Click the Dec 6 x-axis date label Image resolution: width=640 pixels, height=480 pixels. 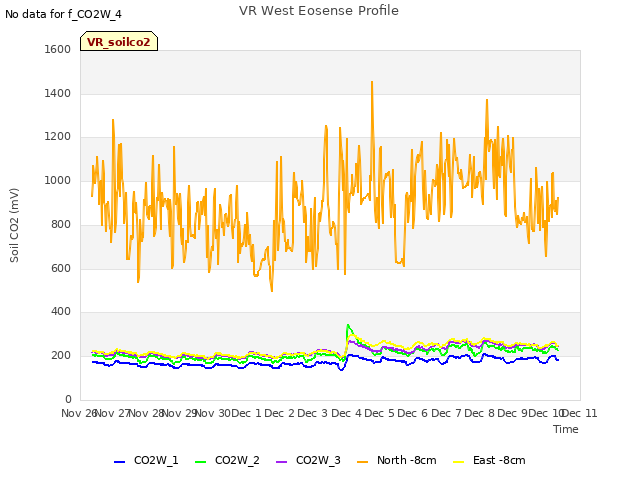(x=413, y=413)
